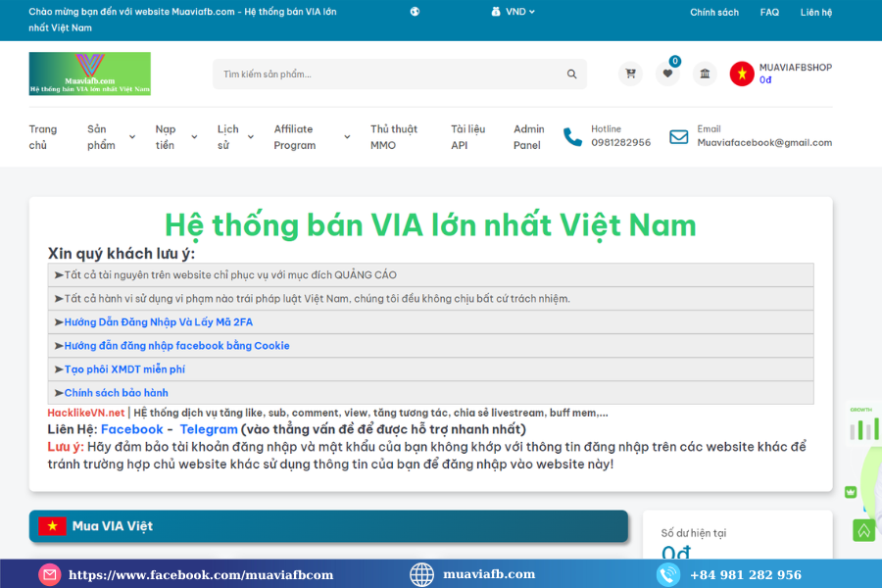882x588 pixels.
Task: Open the facebook.com/muaviafbcom footer link
Action: tap(201, 575)
